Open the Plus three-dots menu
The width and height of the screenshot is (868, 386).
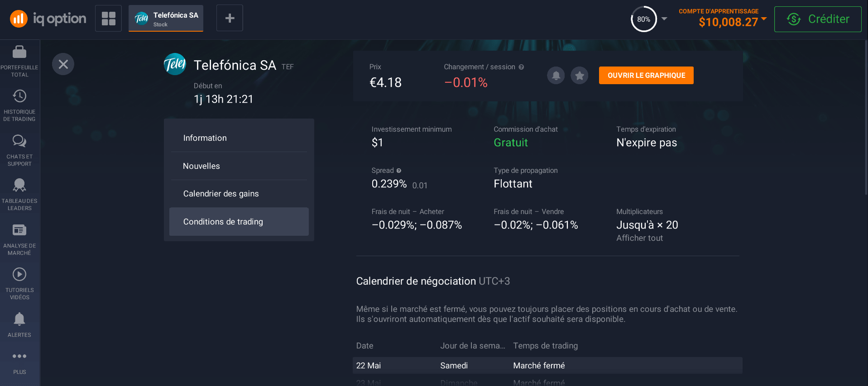click(19, 363)
